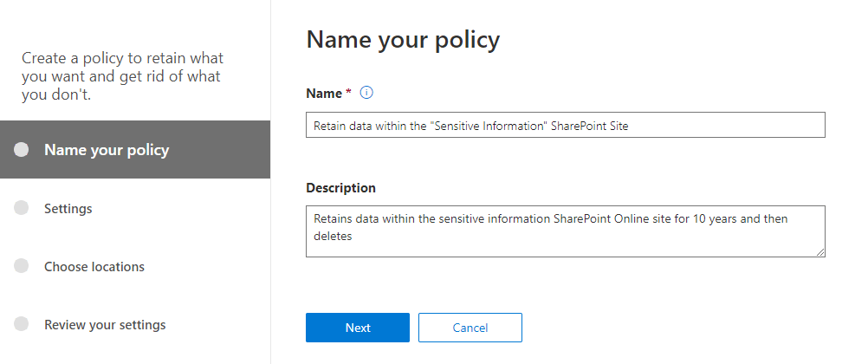Focus the policy Name text field
The height and width of the screenshot is (364, 868).
click(x=565, y=125)
